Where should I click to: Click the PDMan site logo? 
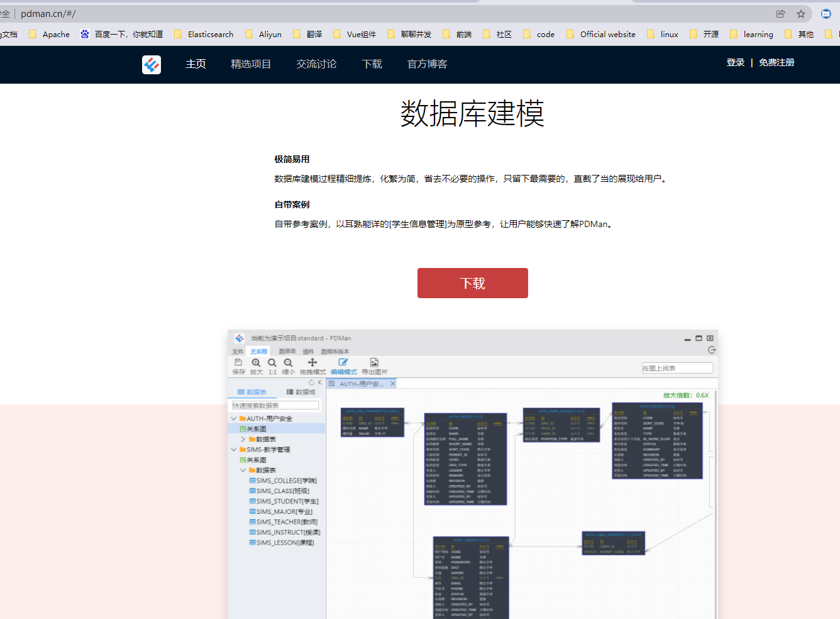[x=152, y=64]
